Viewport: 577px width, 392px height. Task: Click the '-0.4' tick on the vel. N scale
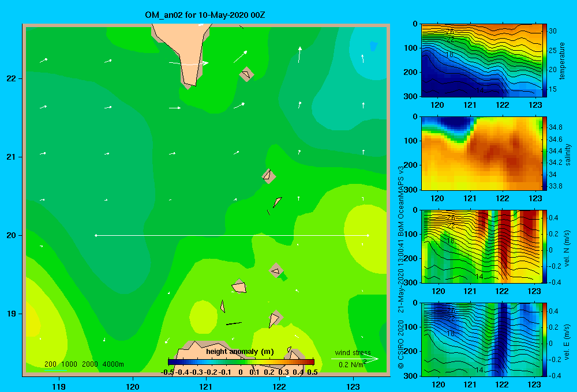pyautogui.click(x=554, y=282)
